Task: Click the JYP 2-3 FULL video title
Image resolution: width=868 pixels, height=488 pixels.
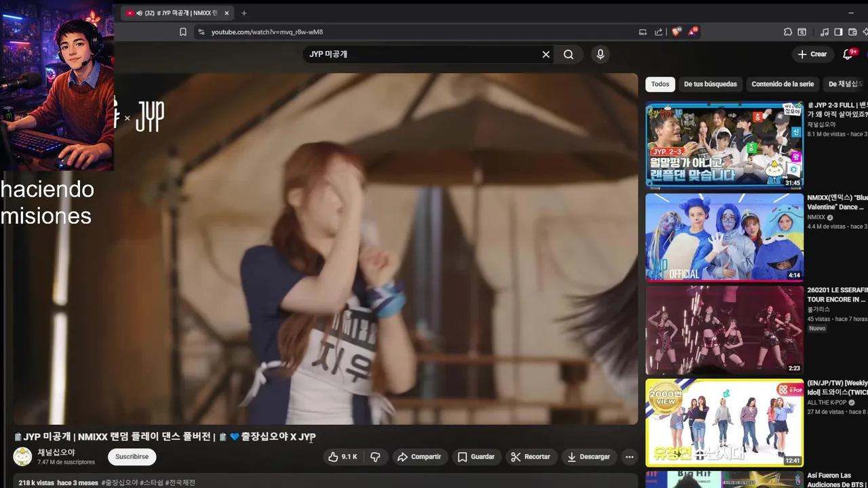Action: 837,110
